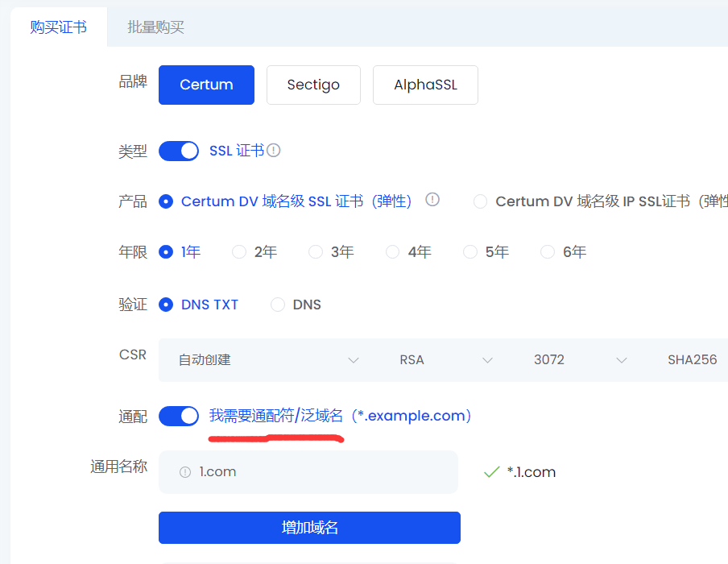Click info icon inside 通用名称 field
This screenshot has height=564, width=728.
pyautogui.click(x=185, y=472)
